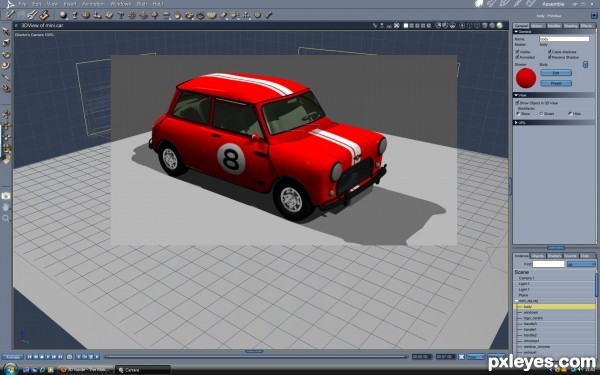Choose the first white display-mode square icon

406,26
